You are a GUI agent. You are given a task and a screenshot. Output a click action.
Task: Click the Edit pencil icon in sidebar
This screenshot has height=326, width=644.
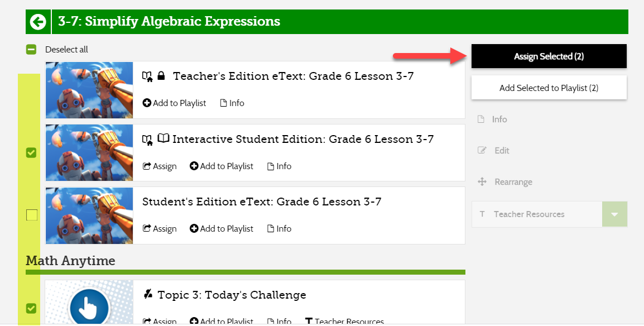click(x=482, y=151)
